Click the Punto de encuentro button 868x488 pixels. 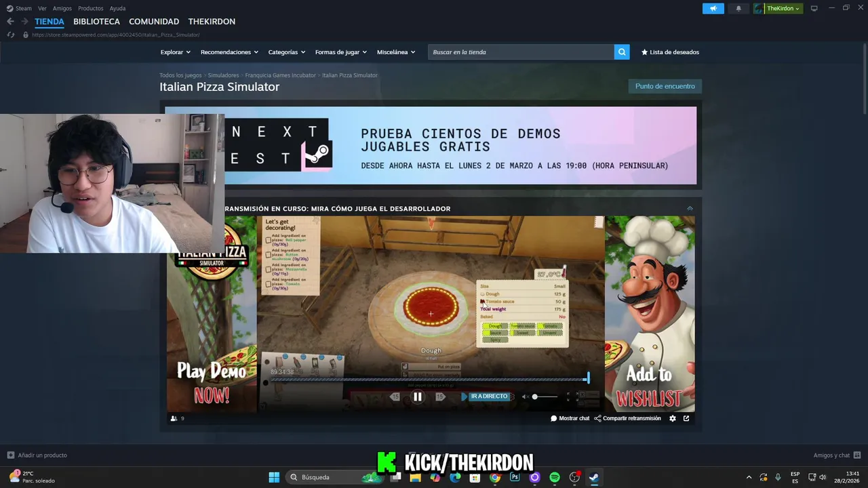click(x=665, y=86)
